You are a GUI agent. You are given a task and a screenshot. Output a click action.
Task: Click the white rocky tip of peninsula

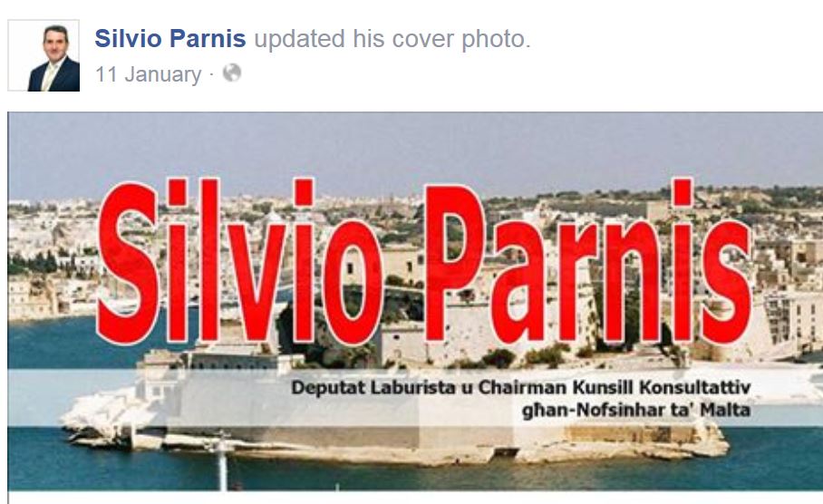pos(97,417)
